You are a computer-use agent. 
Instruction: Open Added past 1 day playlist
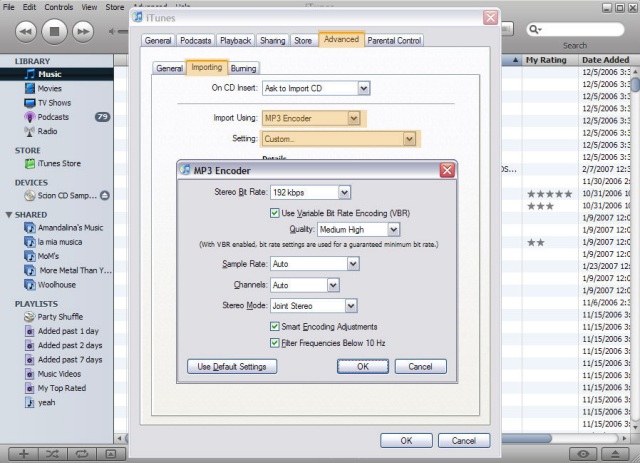tap(68, 331)
